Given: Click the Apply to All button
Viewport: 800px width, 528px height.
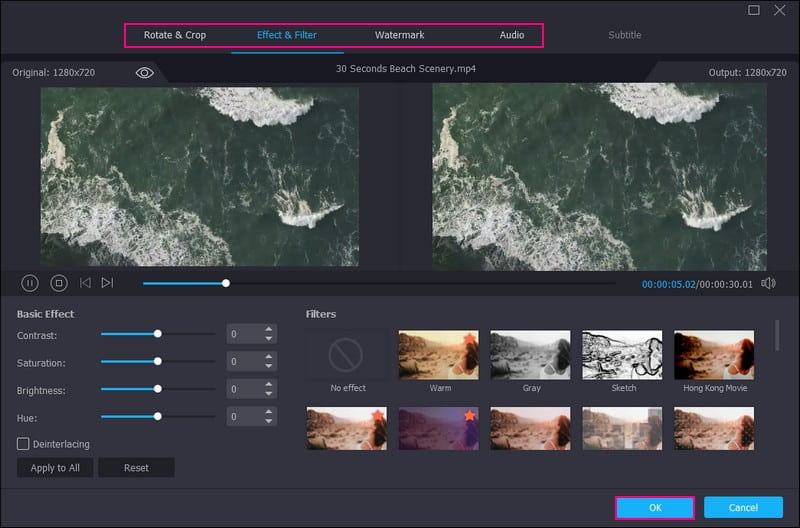Looking at the screenshot, I should coord(55,468).
